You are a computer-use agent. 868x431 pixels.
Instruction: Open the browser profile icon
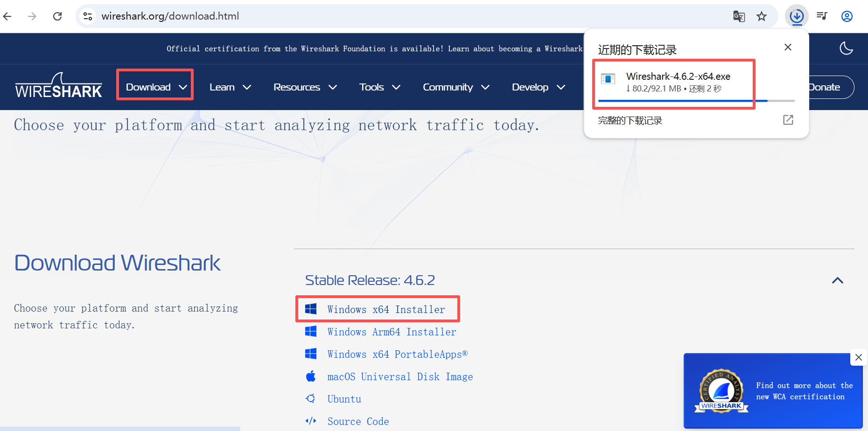pos(847,16)
